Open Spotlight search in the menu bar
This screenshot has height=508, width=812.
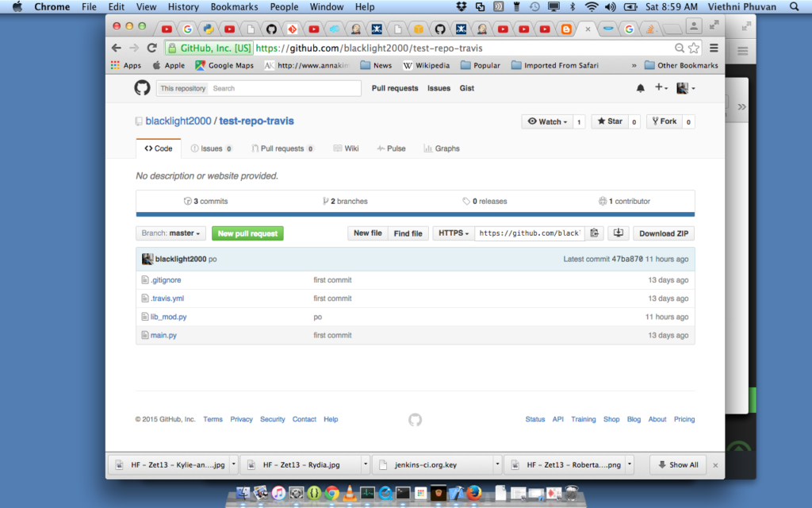(795, 6)
